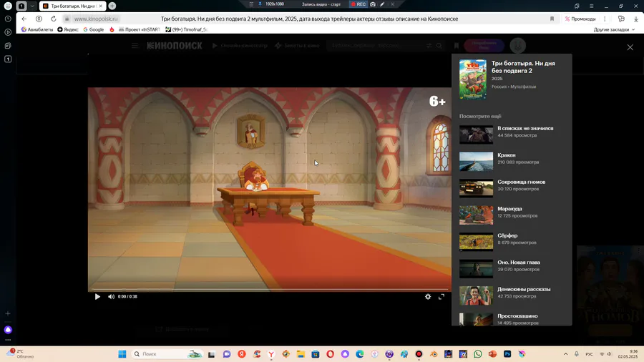Open the recorder hamburger menu

[x=251, y=4]
